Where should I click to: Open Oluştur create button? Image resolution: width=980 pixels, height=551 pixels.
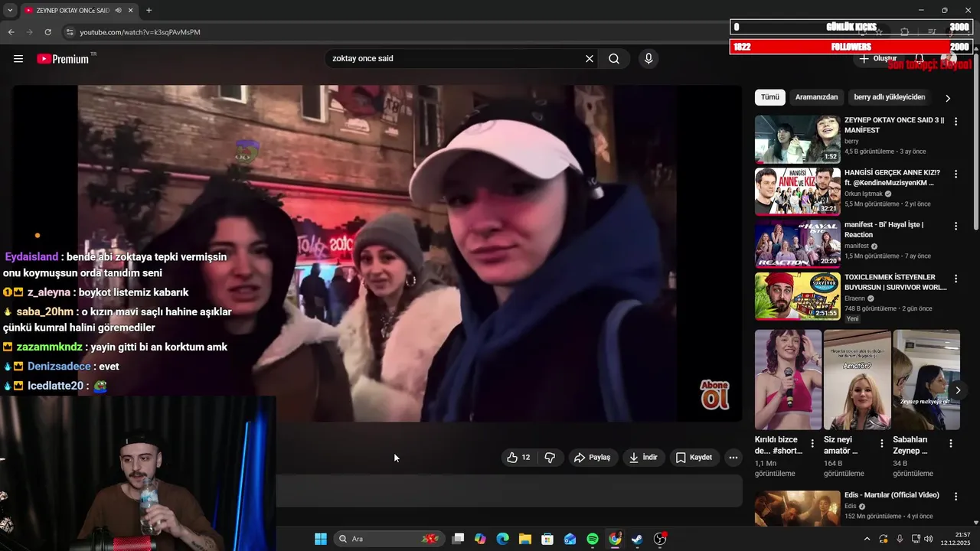[877, 59]
